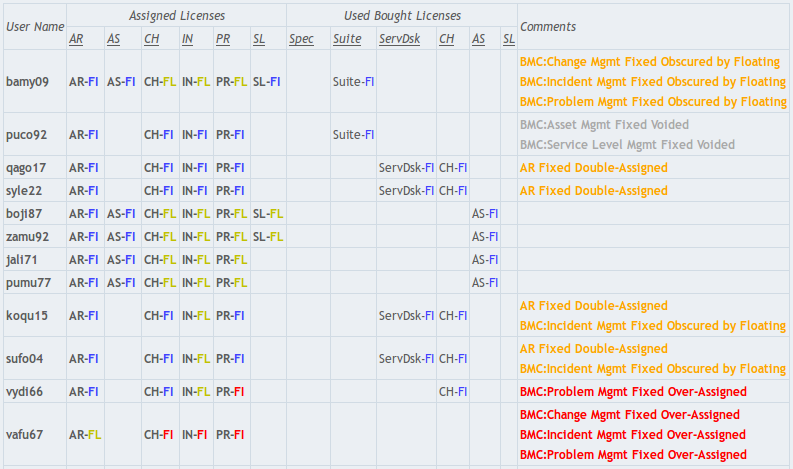Click the IN column header link
Viewport: 793px width, 469px height.
(x=187, y=39)
